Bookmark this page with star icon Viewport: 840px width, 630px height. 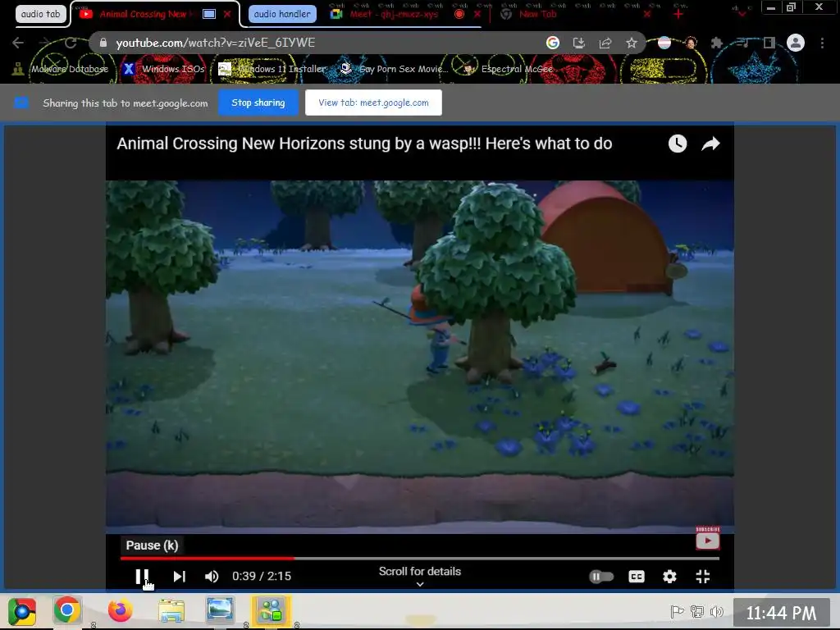tap(632, 43)
